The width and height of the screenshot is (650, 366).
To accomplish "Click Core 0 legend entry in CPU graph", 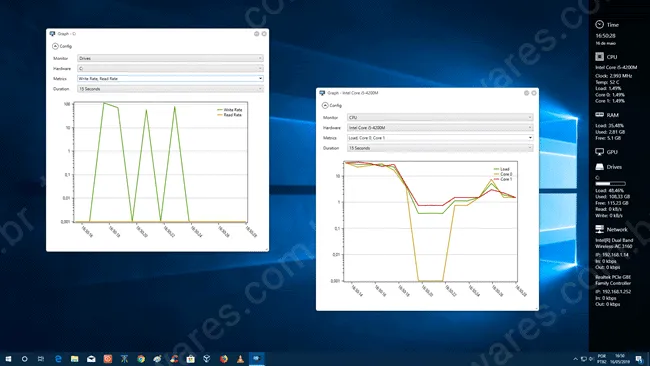I will tap(503, 174).
